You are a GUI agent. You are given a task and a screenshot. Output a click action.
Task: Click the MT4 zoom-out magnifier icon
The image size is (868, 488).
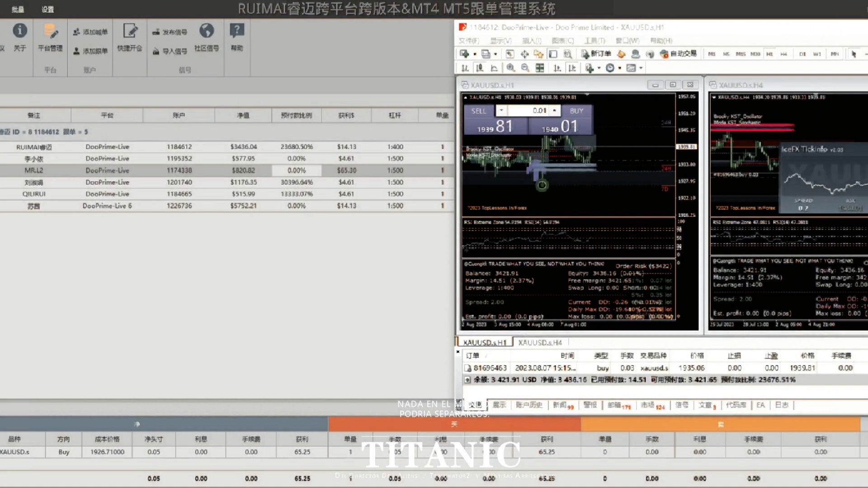[x=525, y=68]
